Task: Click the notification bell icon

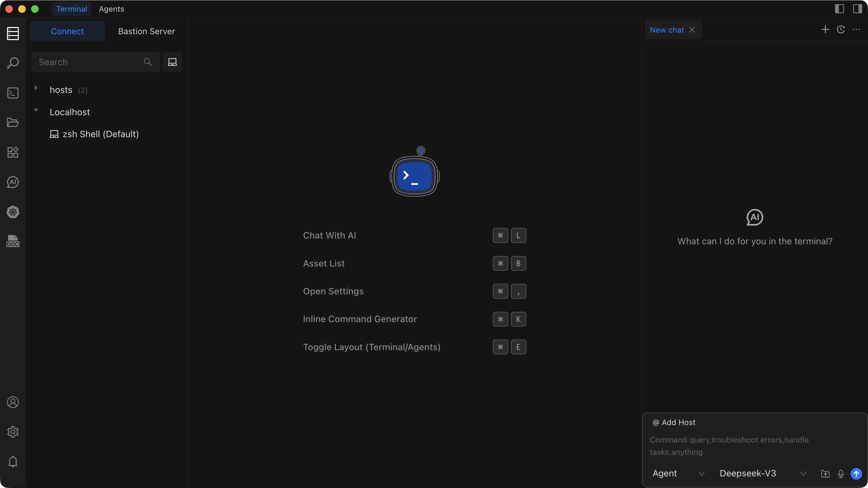Action: [13, 462]
